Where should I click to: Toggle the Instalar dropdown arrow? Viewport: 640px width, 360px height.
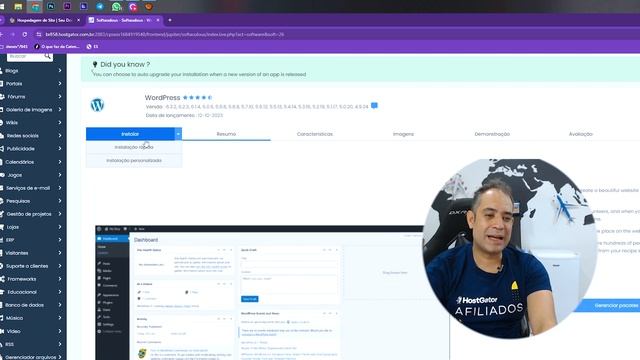[x=178, y=134]
